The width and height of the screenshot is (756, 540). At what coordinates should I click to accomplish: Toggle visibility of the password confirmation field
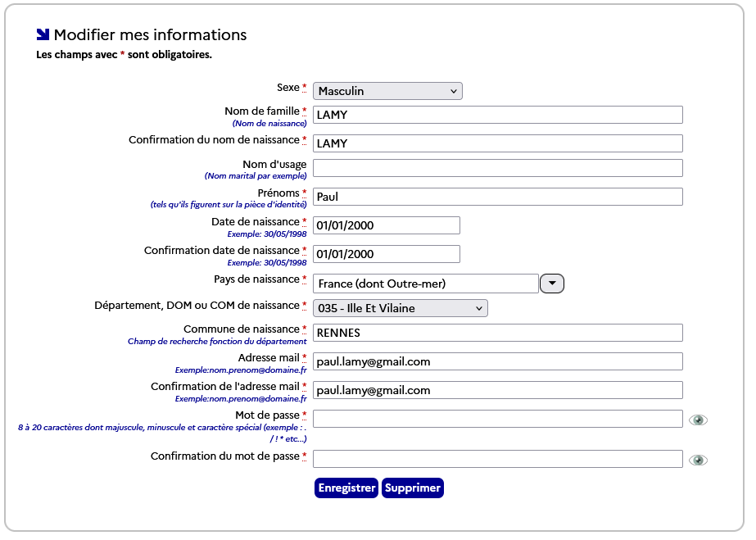pos(697,460)
